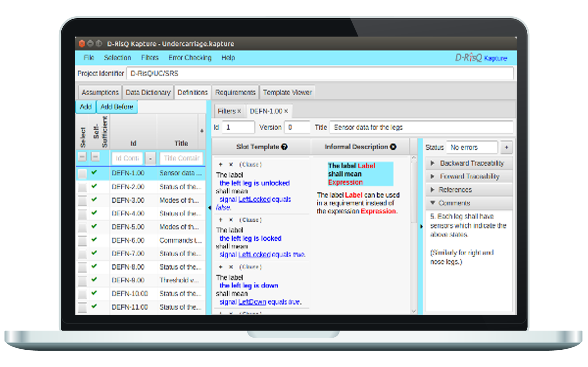Click the Select column filter button

pos(82,157)
